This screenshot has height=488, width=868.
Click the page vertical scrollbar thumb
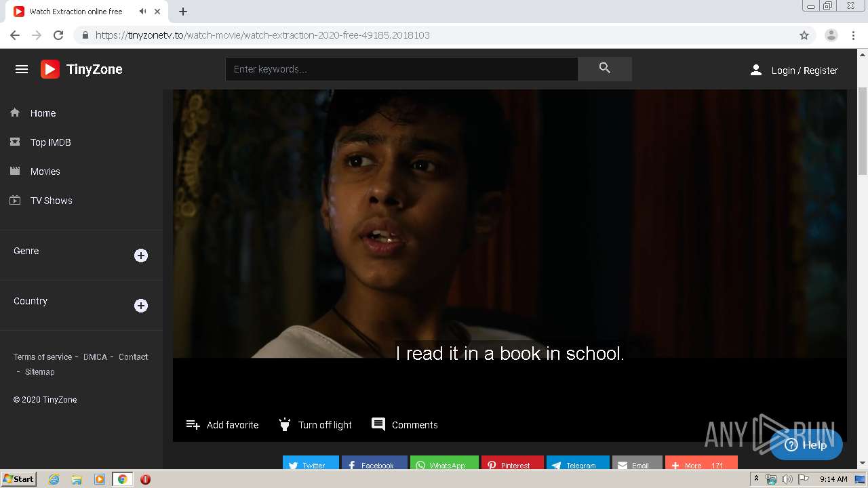tap(863, 131)
